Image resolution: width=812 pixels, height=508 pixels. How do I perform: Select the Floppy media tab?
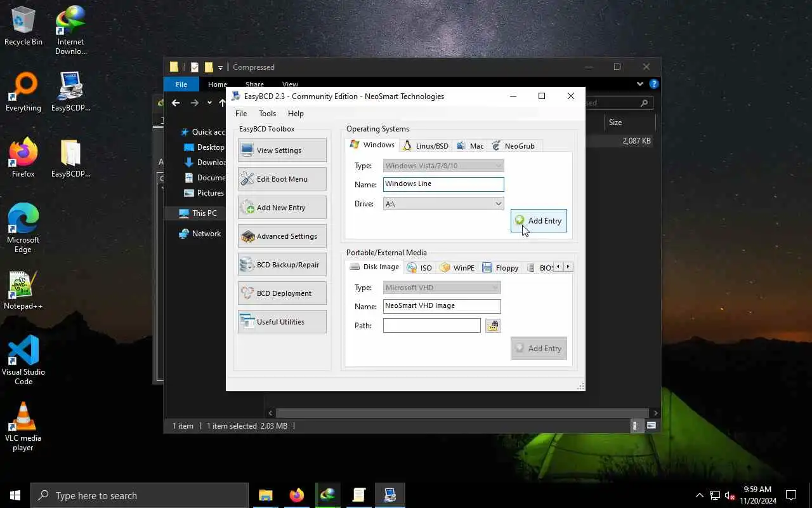pyautogui.click(x=501, y=268)
